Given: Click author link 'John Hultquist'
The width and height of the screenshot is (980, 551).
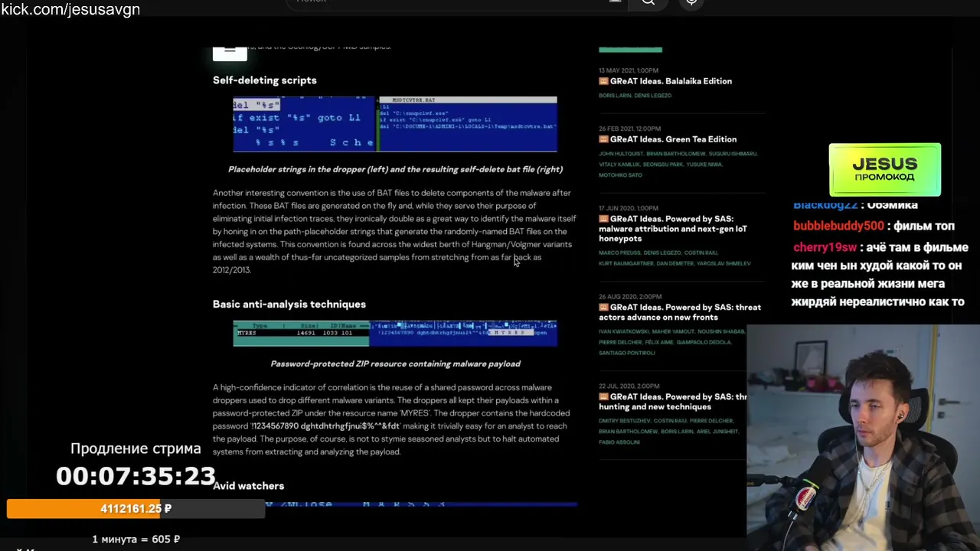Looking at the screenshot, I should tap(621, 154).
